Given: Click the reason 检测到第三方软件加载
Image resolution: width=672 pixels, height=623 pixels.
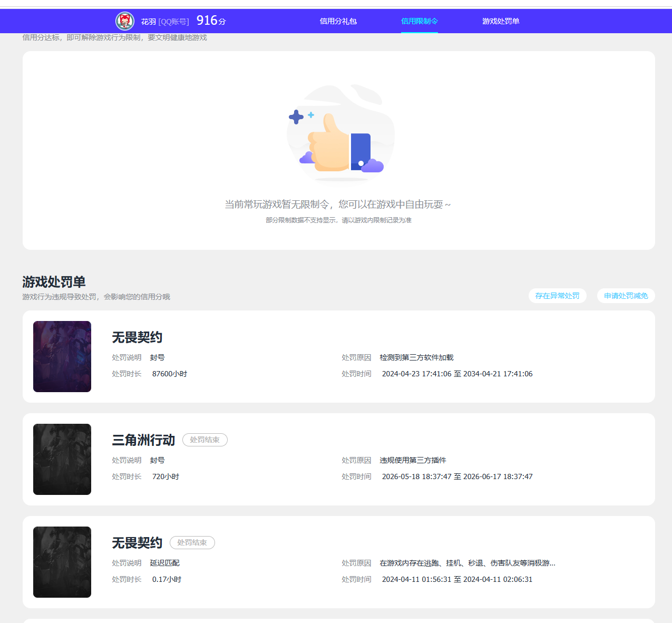Looking at the screenshot, I should (416, 357).
